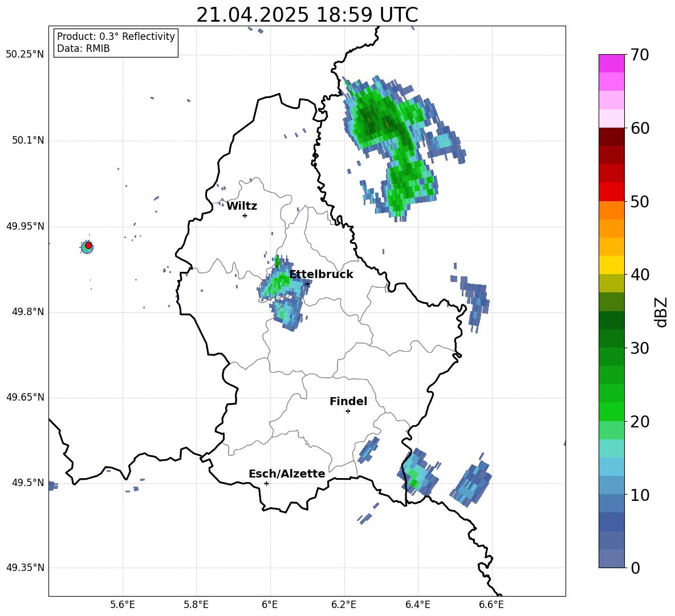The width and height of the screenshot is (675, 616).
Task: Click the 'Product: 0.3° Reflectivity' label
Action: (x=116, y=36)
